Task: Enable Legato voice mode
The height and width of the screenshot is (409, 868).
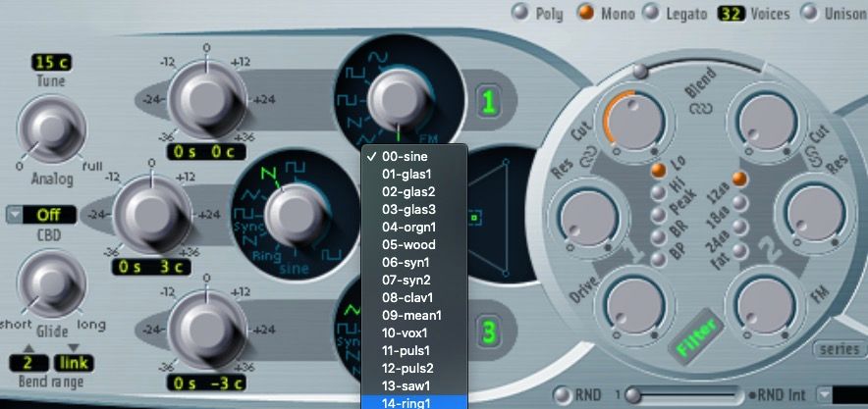Action: pos(649,14)
